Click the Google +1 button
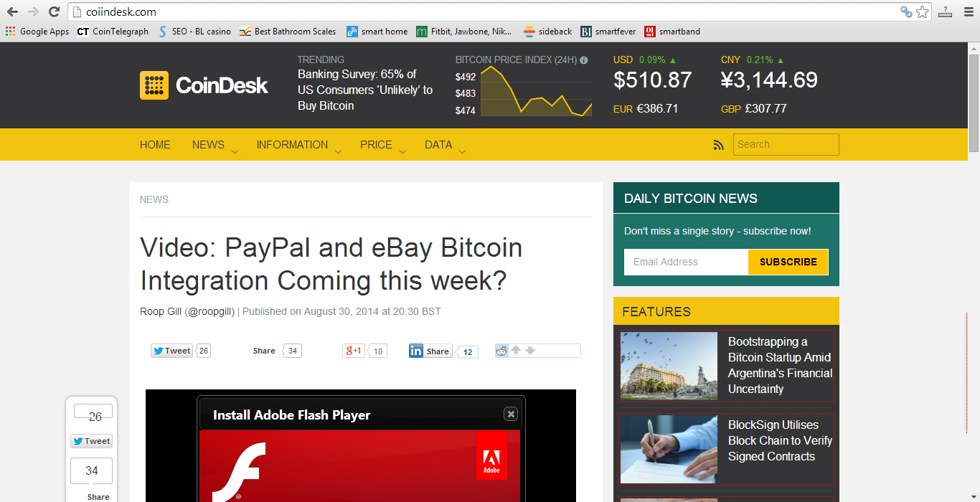 pyautogui.click(x=354, y=351)
